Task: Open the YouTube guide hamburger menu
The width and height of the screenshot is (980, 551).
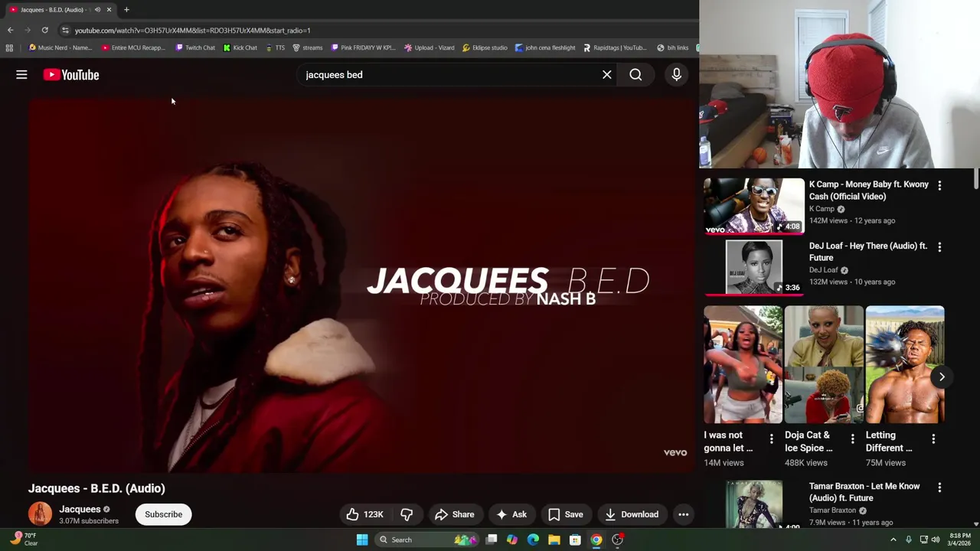Action: pyautogui.click(x=21, y=75)
